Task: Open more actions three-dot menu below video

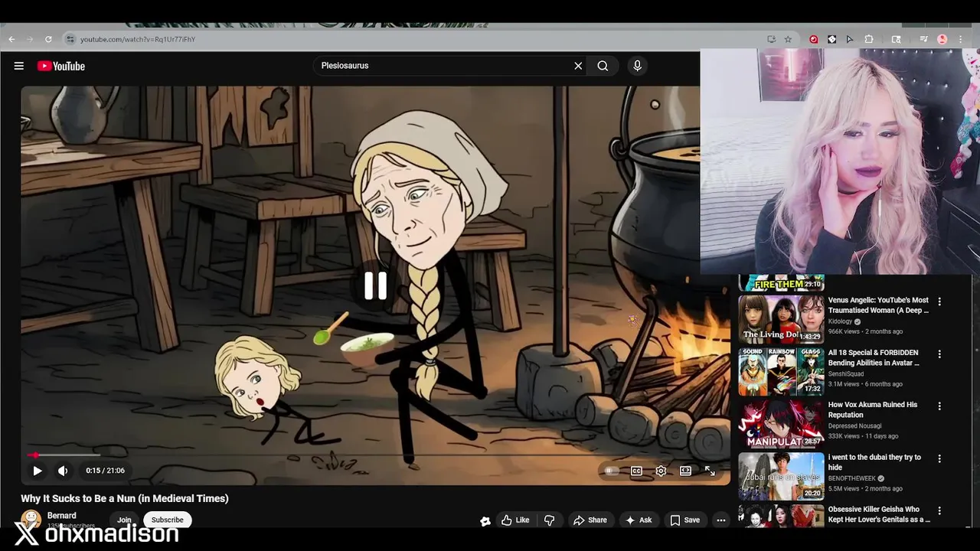Action: tap(720, 520)
